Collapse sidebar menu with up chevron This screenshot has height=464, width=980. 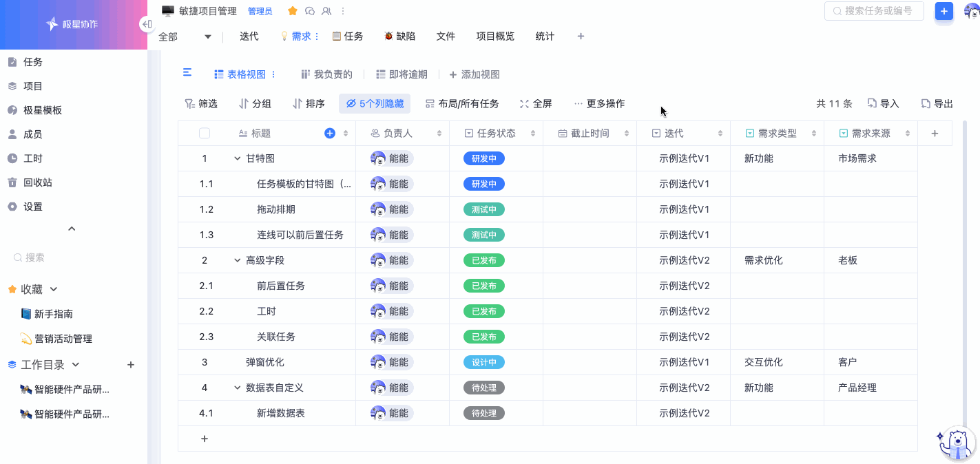(x=72, y=229)
